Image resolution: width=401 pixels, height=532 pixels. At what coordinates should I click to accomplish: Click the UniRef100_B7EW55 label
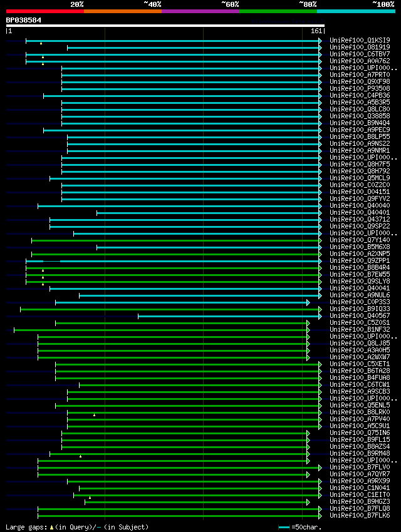pos(360,275)
